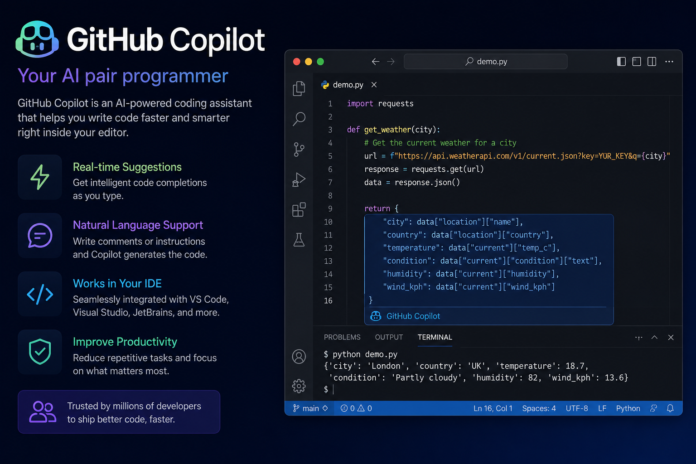
Task: Click the GitHub Copilot suggestion label
Action: tap(413, 316)
